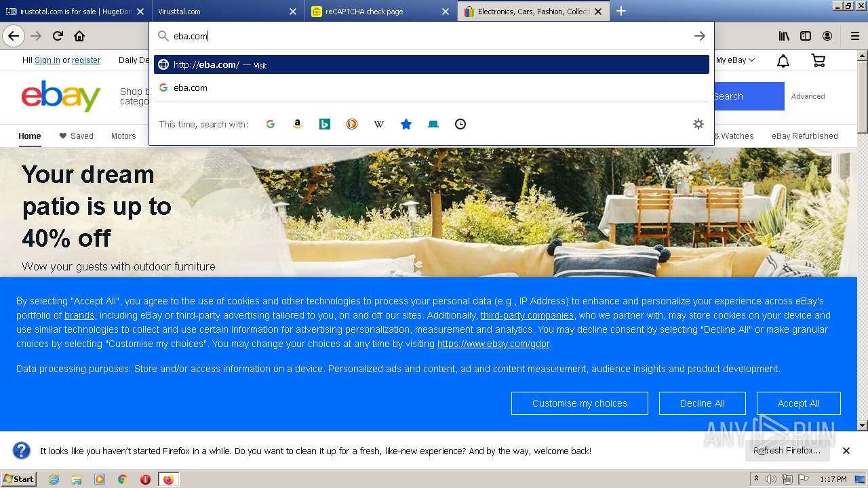Click the forward navigation arrow
868x488 pixels.
36,36
